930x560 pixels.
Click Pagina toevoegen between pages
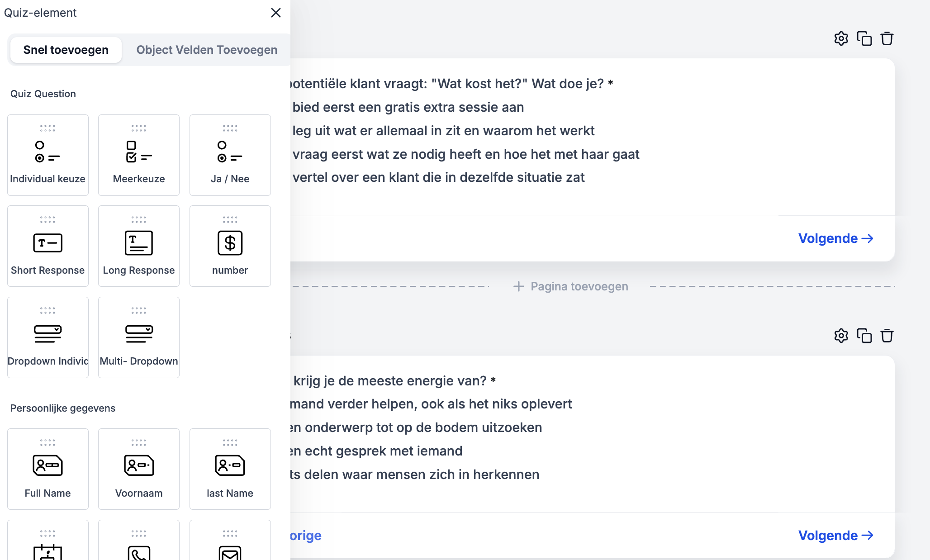(570, 286)
